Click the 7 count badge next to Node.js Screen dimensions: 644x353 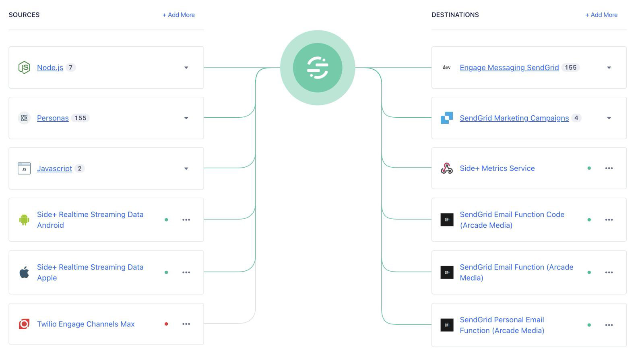[70, 67]
